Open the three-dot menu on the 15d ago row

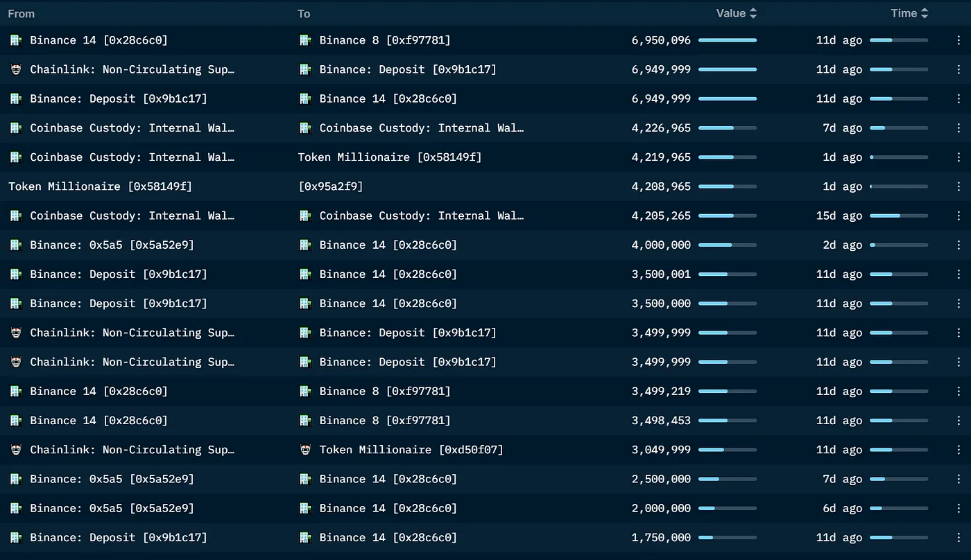[959, 216]
